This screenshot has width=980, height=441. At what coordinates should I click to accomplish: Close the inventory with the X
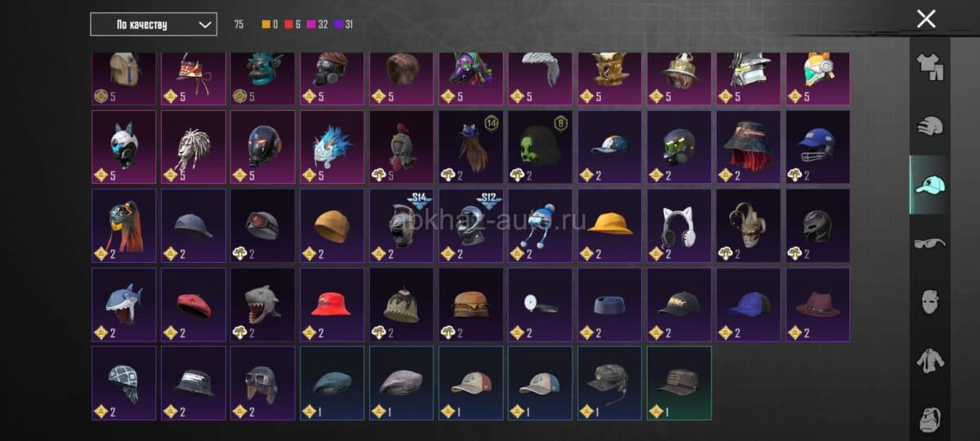click(926, 19)
